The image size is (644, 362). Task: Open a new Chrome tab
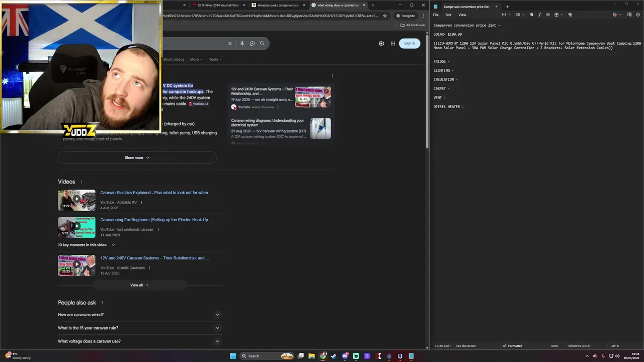point(373,5)
